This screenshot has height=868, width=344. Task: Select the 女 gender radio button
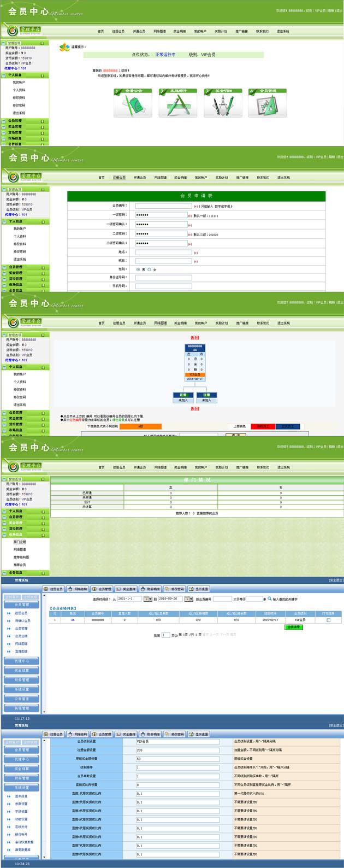149,269
